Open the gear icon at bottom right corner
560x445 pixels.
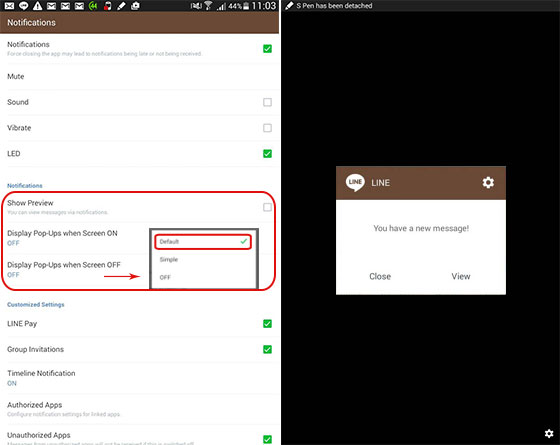(549, 433)
